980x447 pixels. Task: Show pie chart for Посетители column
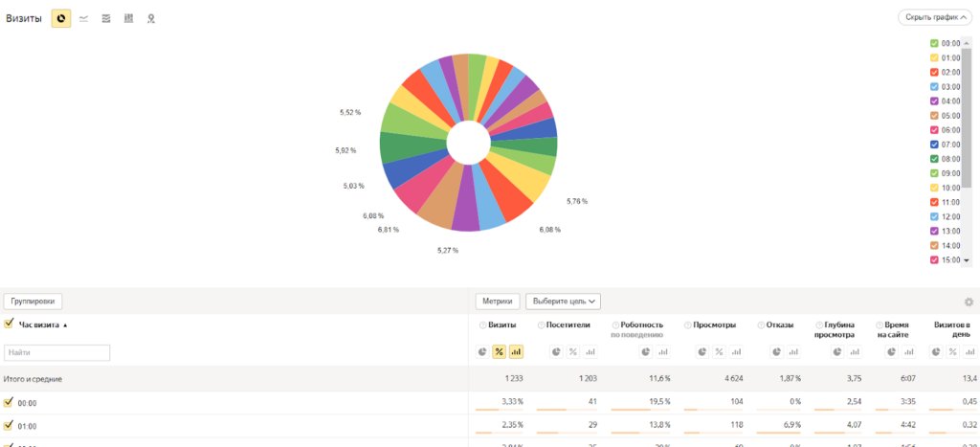[555, 352]
